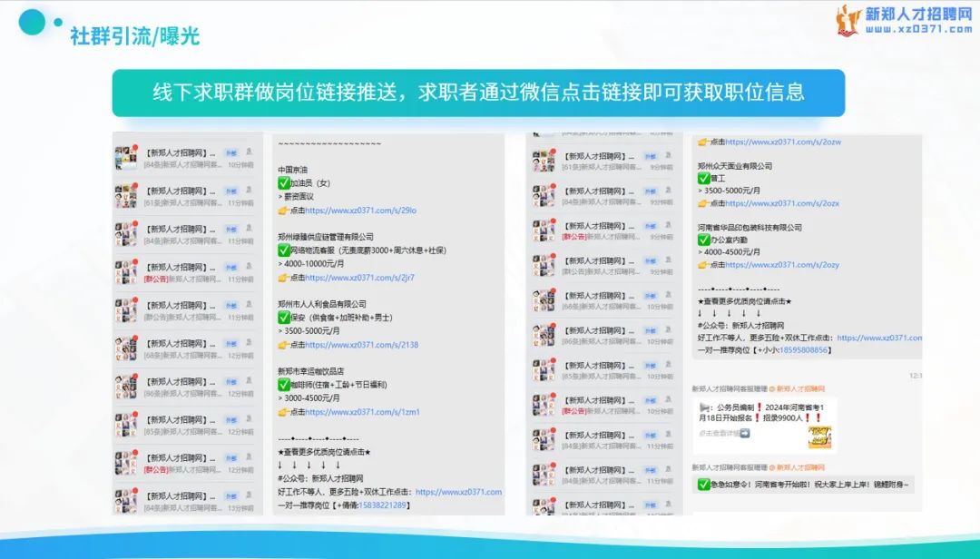The width and height of the screenshot is (980, 559).
Task: Click the salary text 4000-4500元/月
Action: [x=732, y=252]
